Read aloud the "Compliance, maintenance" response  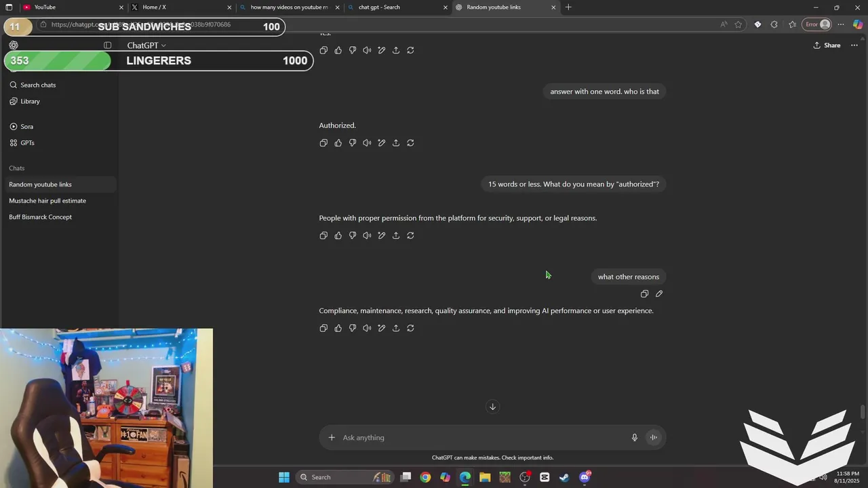367,328
